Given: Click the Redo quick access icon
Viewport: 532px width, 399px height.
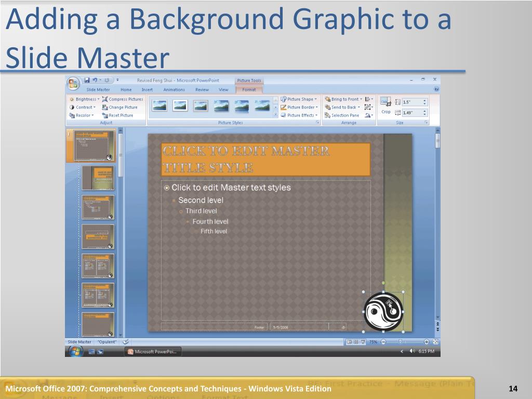Looking at the screenshot, I should (x=107, y=80).
